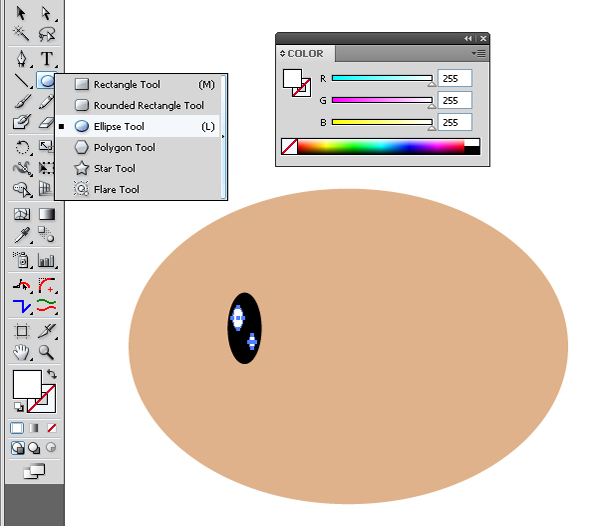Click the B value field showing 255

[455, 122]
